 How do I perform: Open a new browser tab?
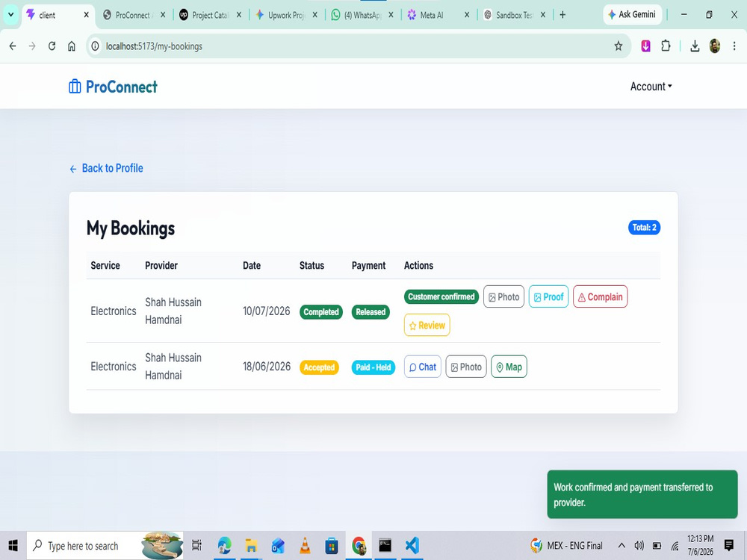(562, 15)
